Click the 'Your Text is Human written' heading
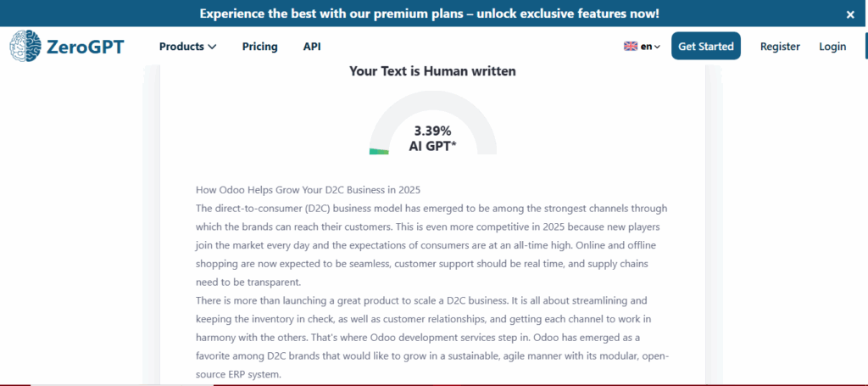This screenshot has height=386, width=868. (432, 71)
